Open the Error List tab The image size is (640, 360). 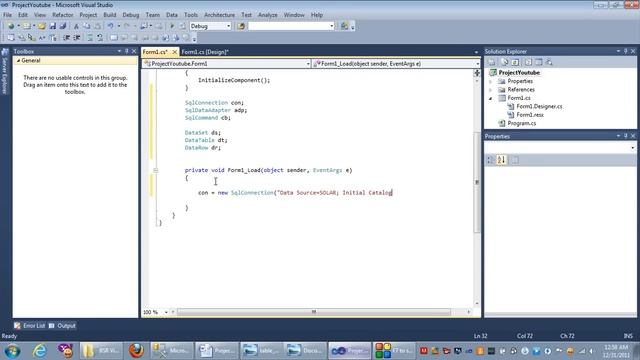29,326
